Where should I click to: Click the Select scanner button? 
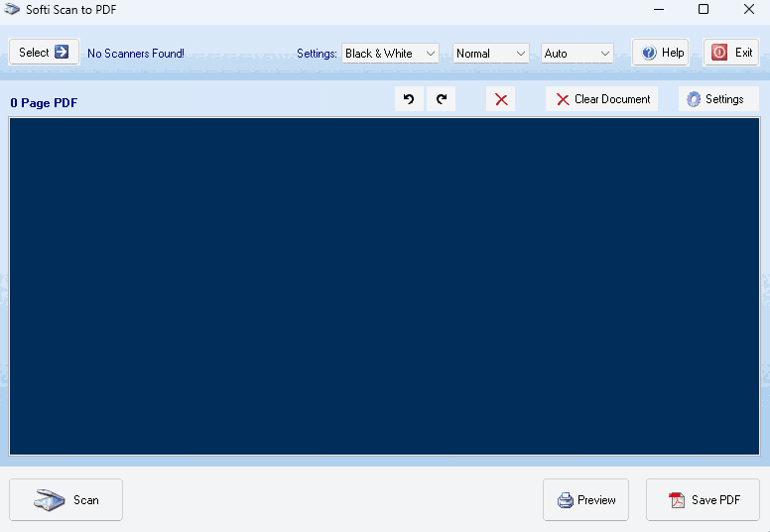[45, 52]
